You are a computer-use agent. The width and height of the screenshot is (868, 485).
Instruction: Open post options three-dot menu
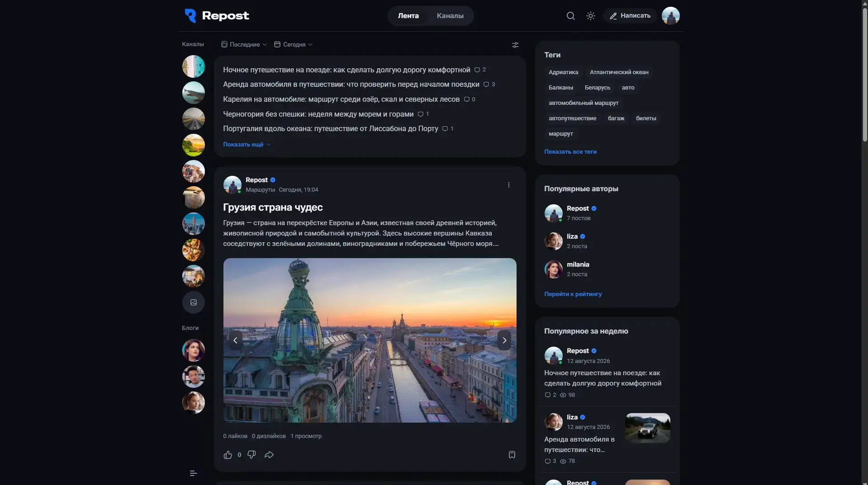tap(508, 185)
